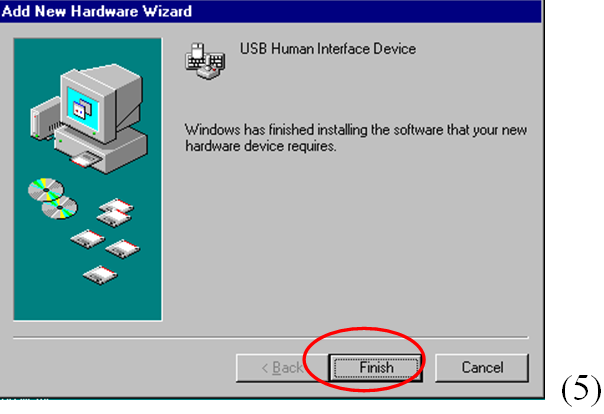Click the stacked floppy disks beside the CDs
Image resolution: width=604 pixels, height=414 pixels.
click(x=115, y=213)
